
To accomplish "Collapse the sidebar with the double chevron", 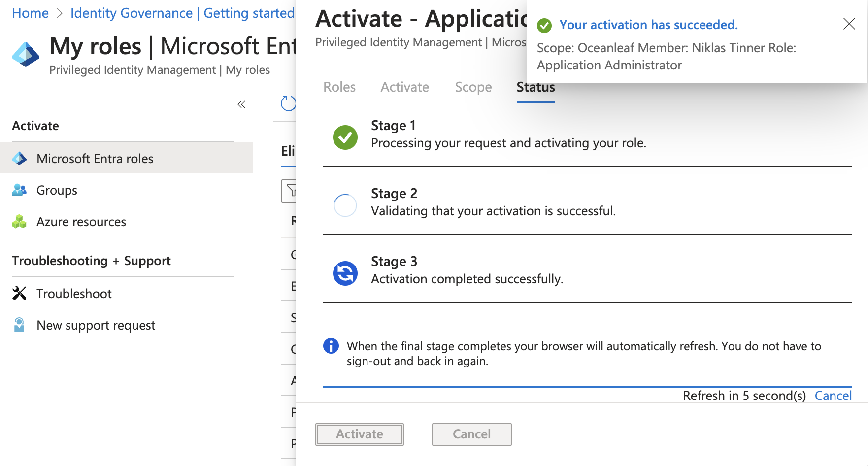I will tap(241, 104).
